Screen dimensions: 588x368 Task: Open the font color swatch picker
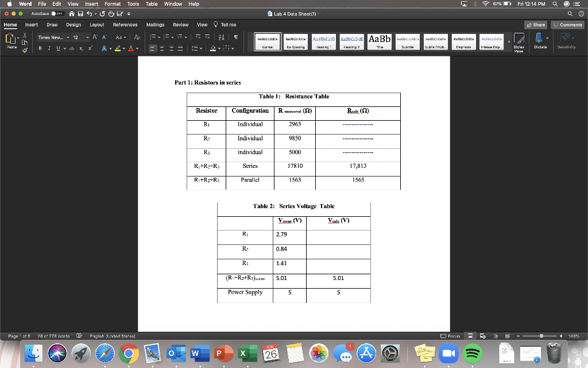(x=137, y=48)
